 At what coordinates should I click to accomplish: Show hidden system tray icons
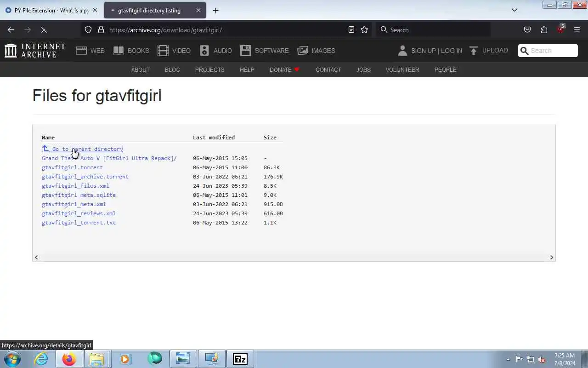[508, 359]
